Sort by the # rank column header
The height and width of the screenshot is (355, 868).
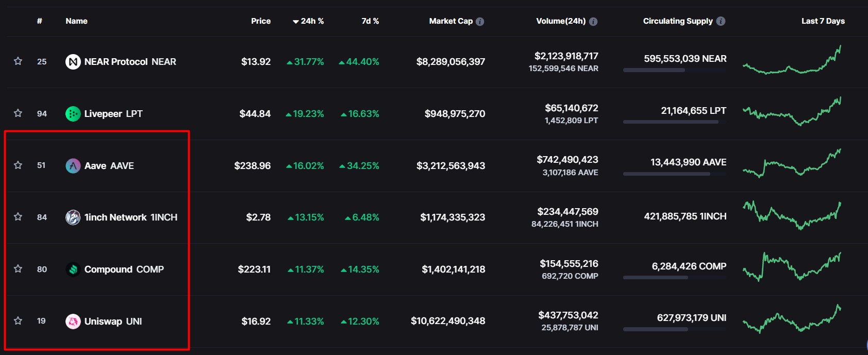[x=40, y=21]
